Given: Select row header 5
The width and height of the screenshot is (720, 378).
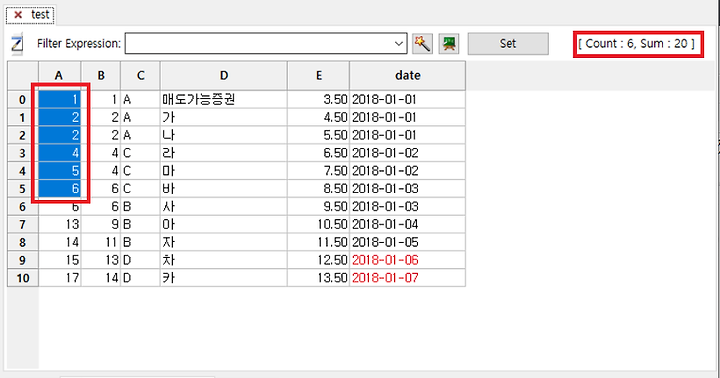Looking at the screenshot, I should pyautogui.click(x=23, y=189).
